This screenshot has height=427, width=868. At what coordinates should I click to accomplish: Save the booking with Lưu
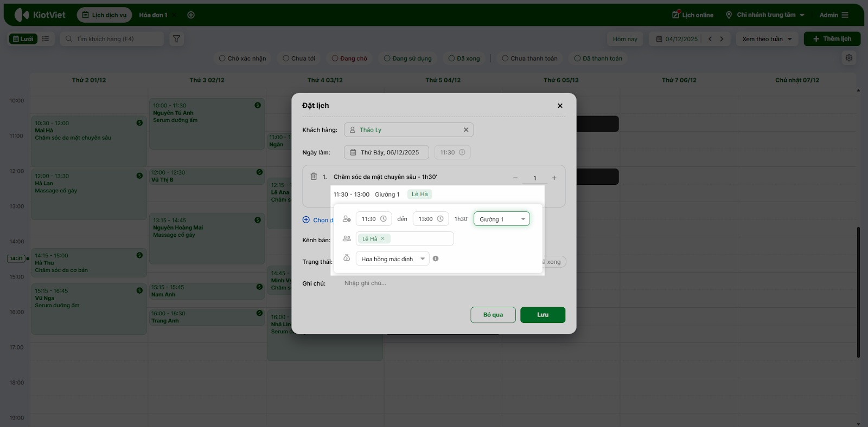pyautogui.click(x=542, y=315)
